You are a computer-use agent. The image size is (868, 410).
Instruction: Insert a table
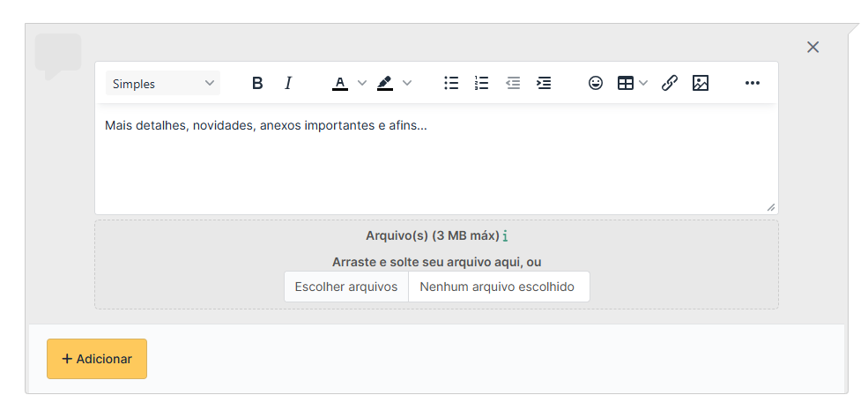pyautogui.click(x=625, y=83)
